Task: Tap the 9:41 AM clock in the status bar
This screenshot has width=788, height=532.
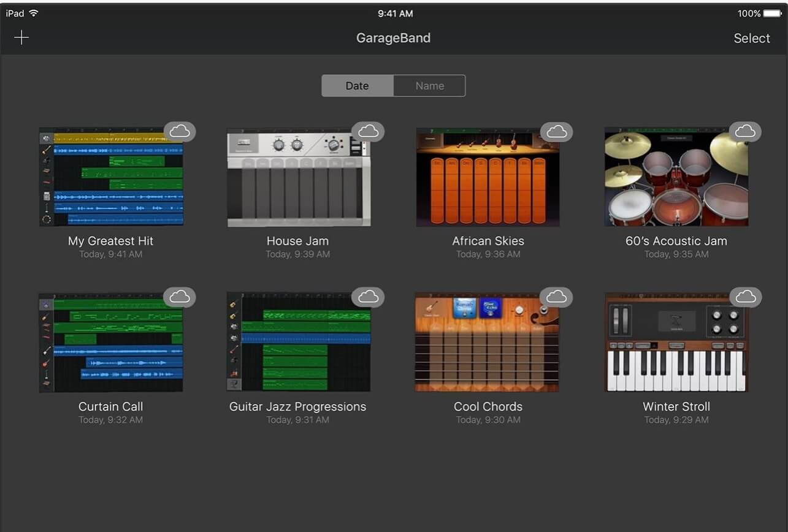Action: click(396, 13)
